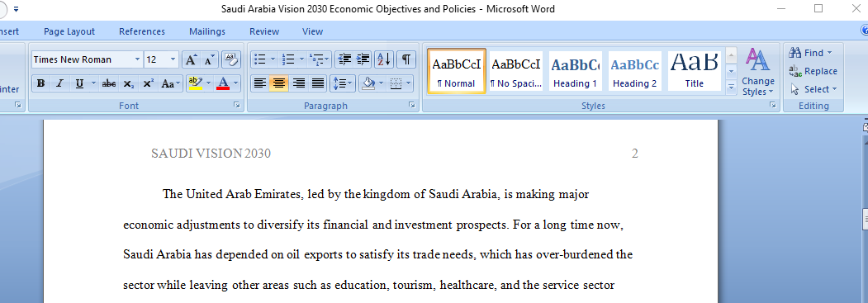This screenshot has width=868, height=303.
Task: Customize Quick Access Toolbar dropdown
Action: (16, 9)
